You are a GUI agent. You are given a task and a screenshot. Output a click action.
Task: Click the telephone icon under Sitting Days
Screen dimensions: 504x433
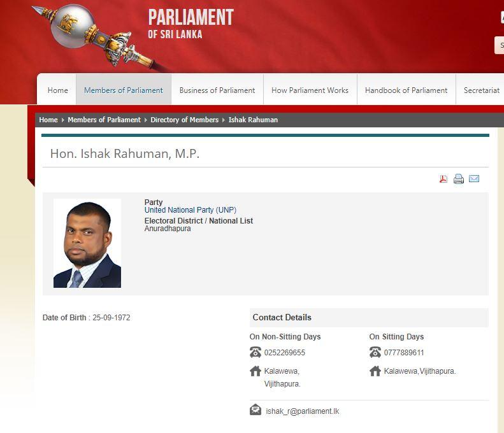[375, 352]
